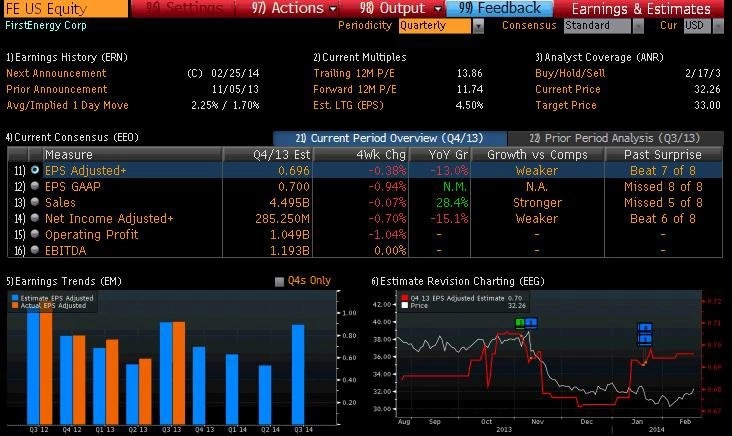The image size is (732, 436).
Task: Click the EPS GAAP estimate value 0.700
Action: pyautogui.click(x=294, y=187)
